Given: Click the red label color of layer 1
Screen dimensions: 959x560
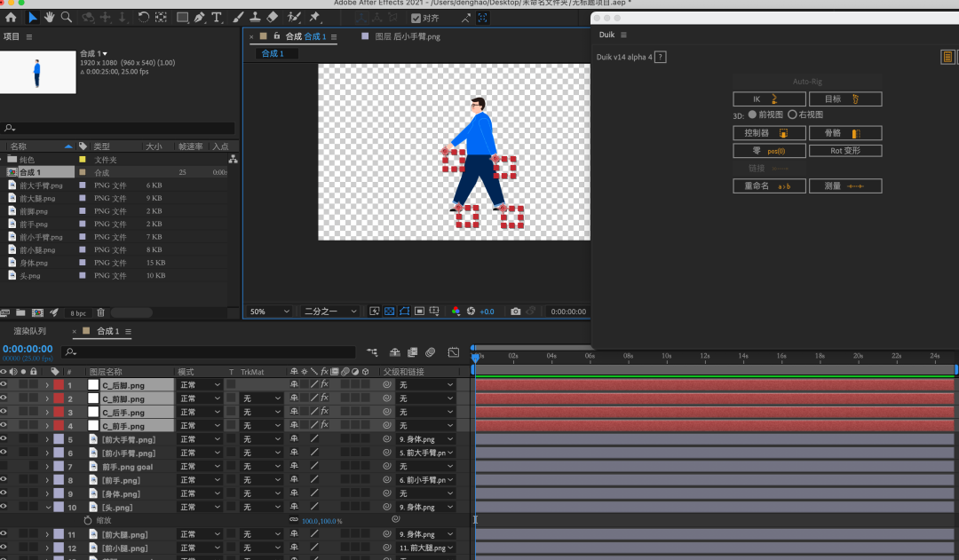Looking at the screenshot, I should (59, 385).
